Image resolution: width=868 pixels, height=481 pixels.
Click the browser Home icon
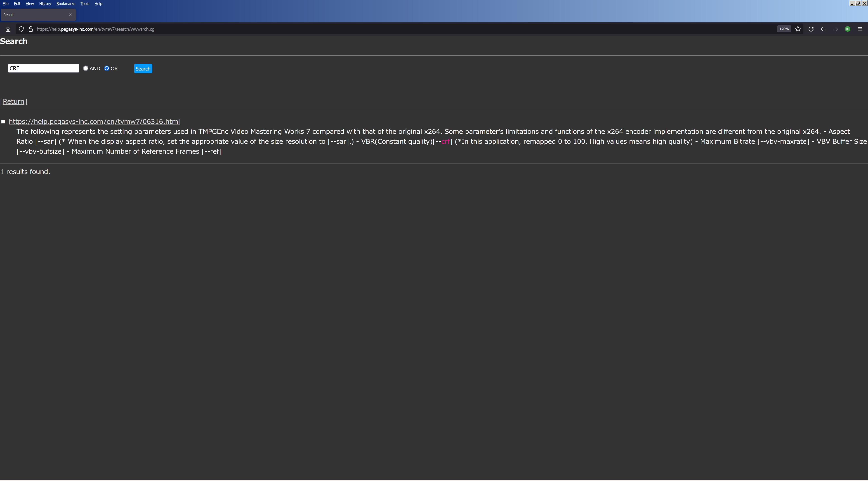[x=8, y=29]
